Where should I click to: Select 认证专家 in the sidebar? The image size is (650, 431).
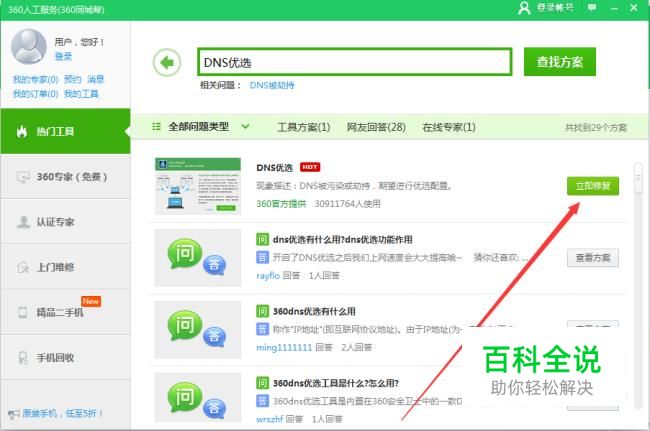coord(65,222)
